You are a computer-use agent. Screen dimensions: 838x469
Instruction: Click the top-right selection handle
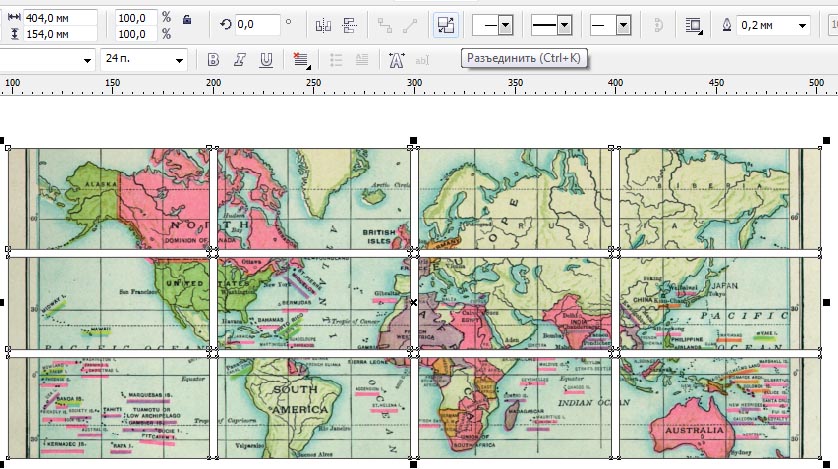click(826, 140)
